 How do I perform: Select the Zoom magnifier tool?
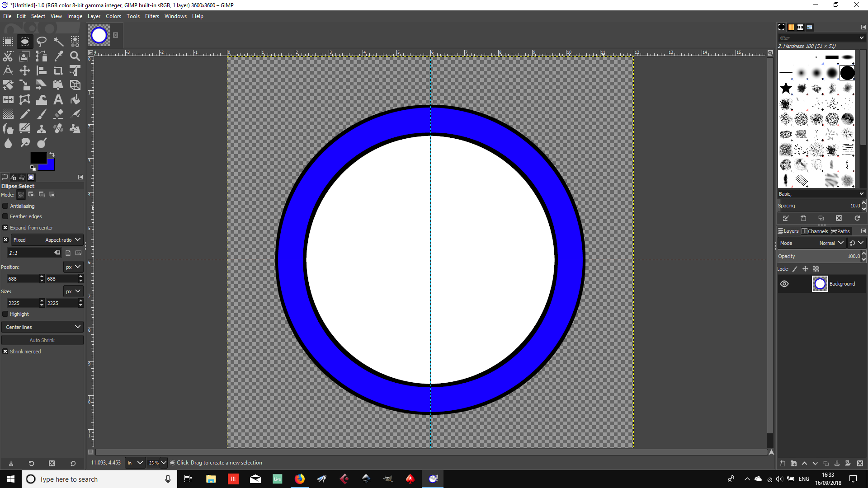[75, 56]
